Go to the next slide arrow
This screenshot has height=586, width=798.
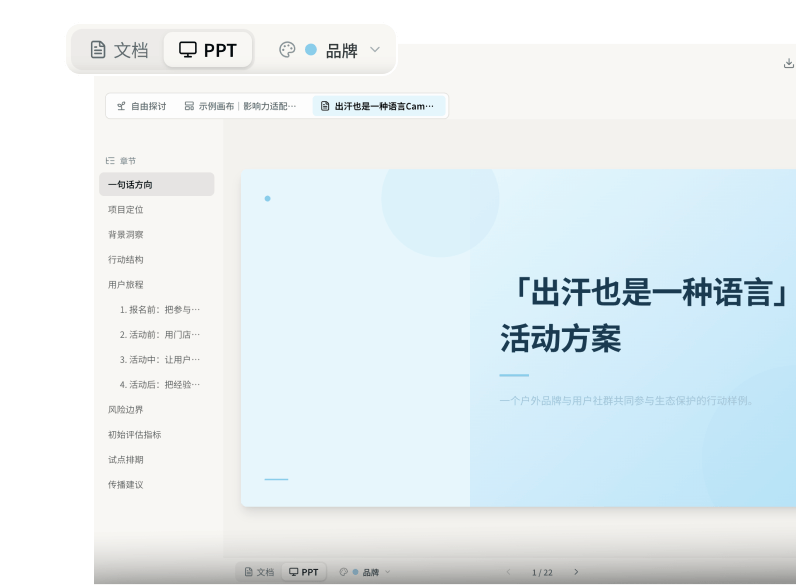[x=576, y=572]
